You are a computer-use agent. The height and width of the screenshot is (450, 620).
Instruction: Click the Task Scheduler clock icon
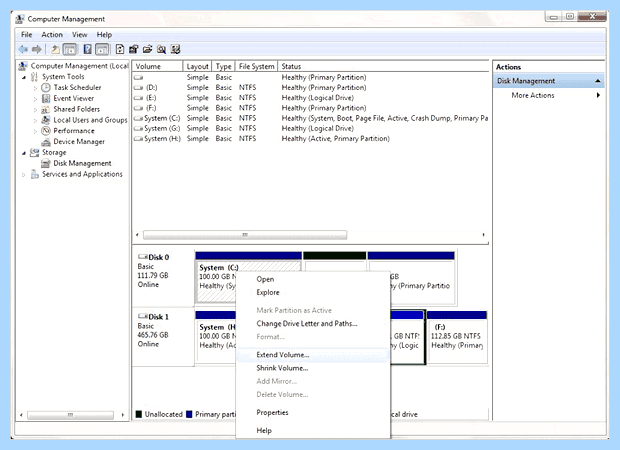(46, 87)
